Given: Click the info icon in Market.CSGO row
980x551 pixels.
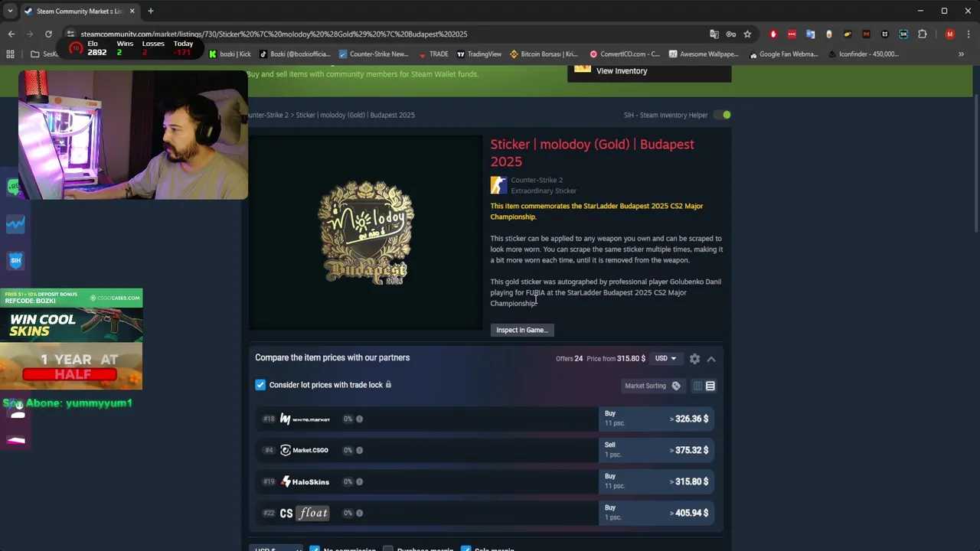Looking at the screenshot, I should [359, 450].
